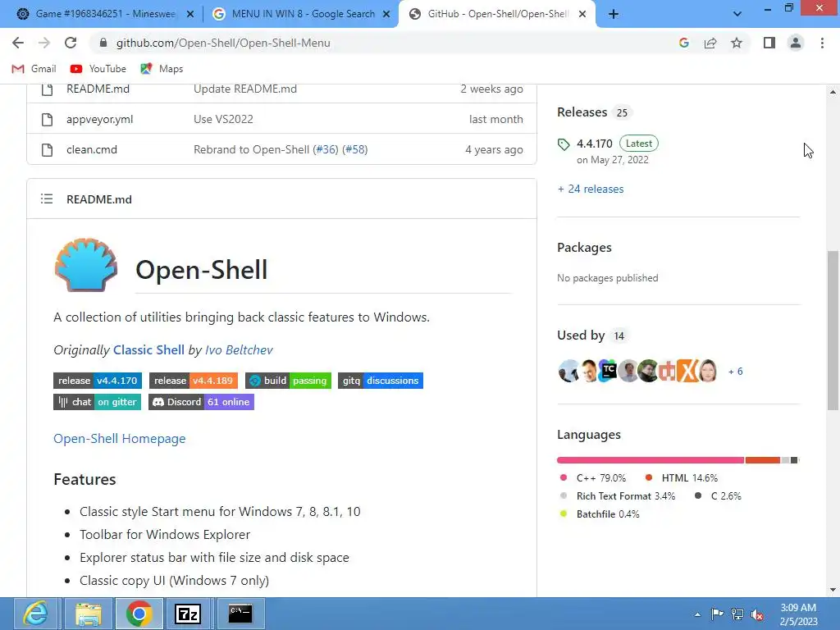Open the Gmail bookmark
Viewport: 840px width, 630px height.
pos(34,69)
